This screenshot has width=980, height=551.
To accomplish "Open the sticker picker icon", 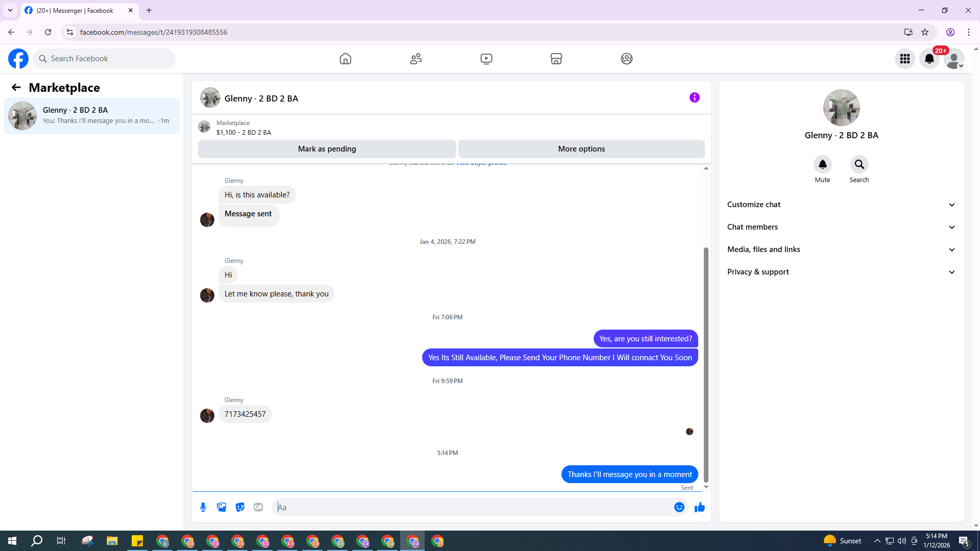I will (x=240, y=507).
